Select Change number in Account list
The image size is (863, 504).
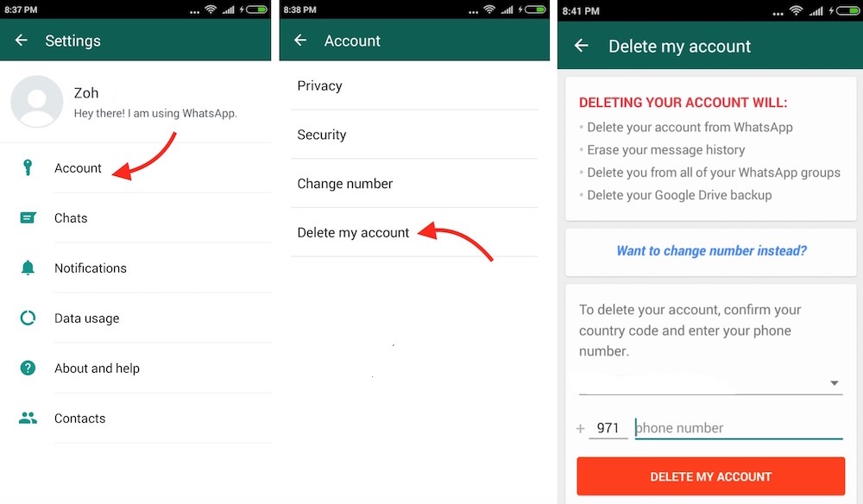click(414, 184)
